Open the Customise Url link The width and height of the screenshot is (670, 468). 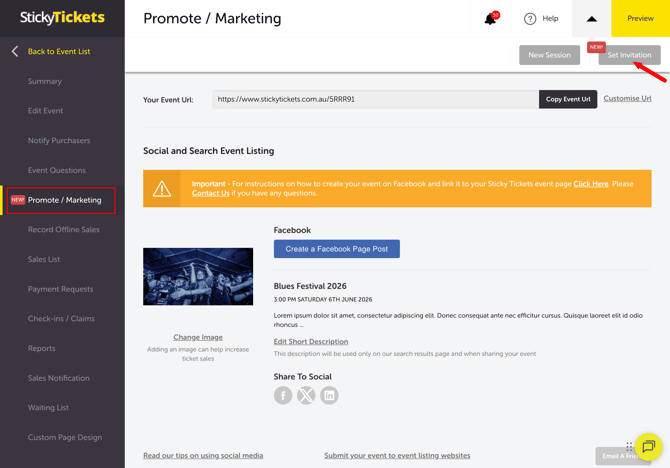627,99
